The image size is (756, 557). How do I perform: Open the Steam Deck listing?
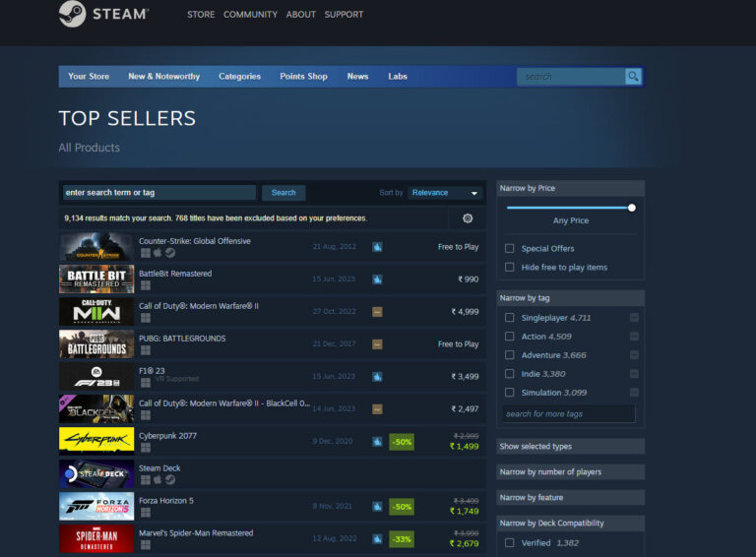pyautogui.click(x=272, y=473)
